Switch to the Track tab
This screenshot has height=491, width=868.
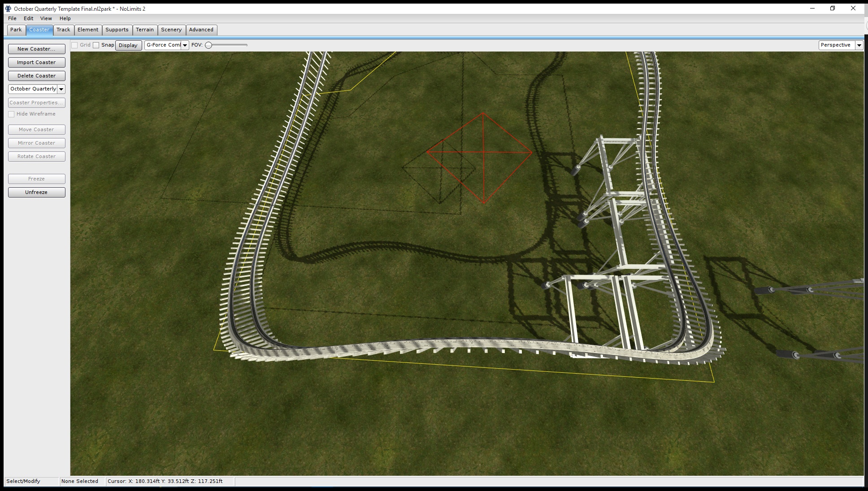click(x=63, y=30)
